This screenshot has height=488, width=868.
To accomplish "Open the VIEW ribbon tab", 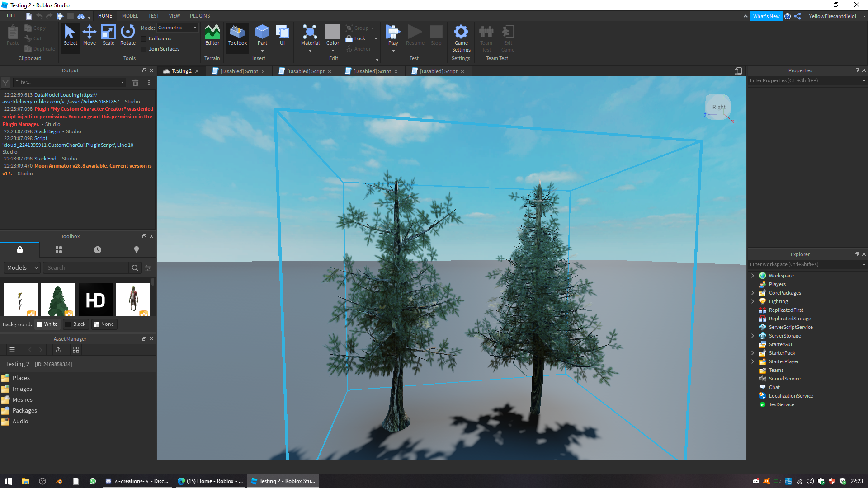I will coord(175,16).
